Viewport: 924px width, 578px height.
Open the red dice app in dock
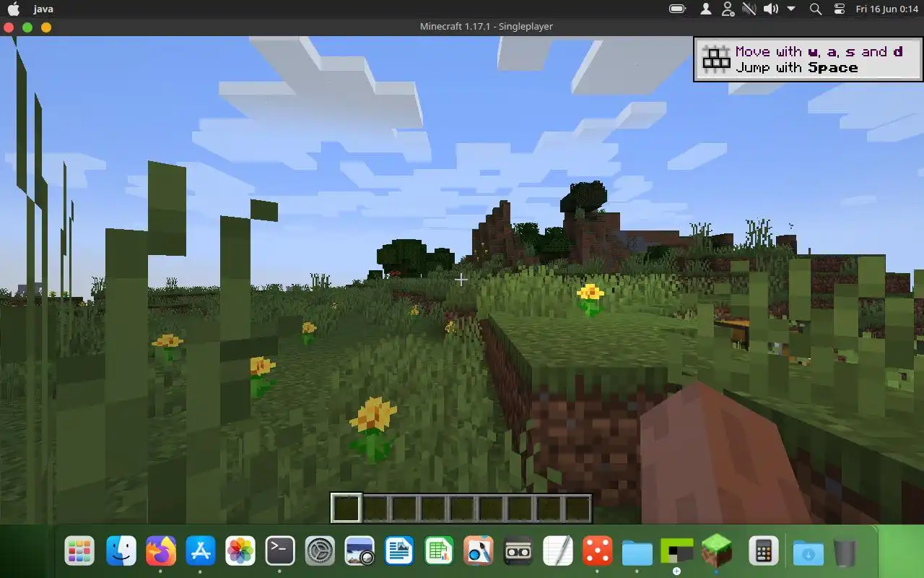click(598, 552)
